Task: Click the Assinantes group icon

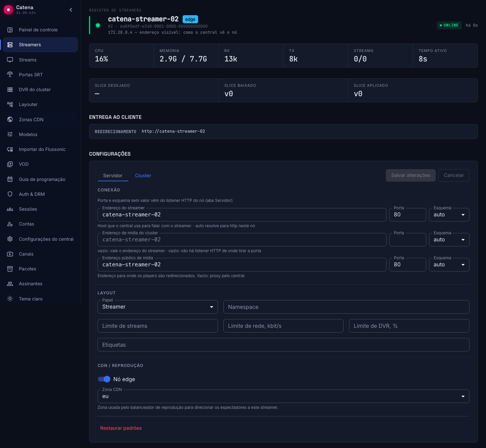Action: coord(10,284)
